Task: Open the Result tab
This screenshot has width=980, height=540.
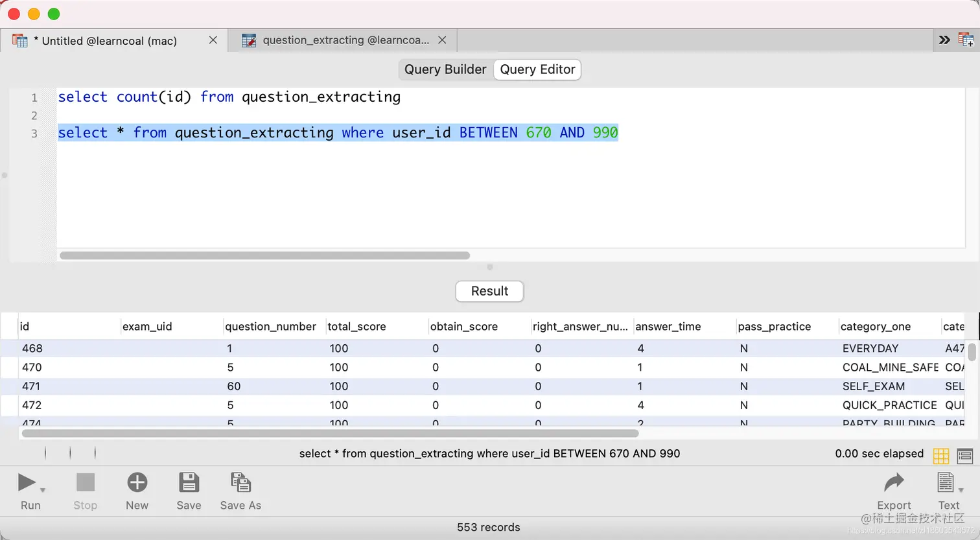Action: 489,291
